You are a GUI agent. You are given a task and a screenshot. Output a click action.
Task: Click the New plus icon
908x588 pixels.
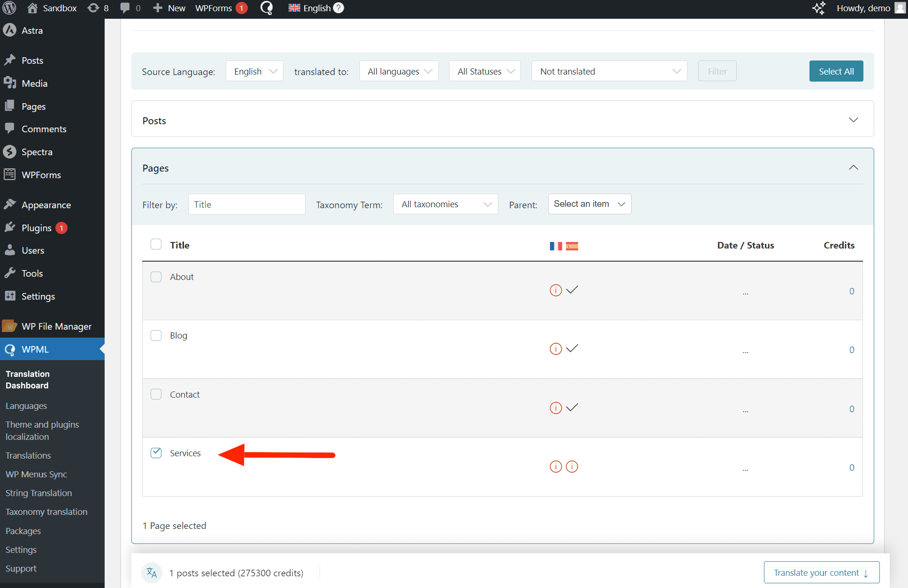pos(158,8)
